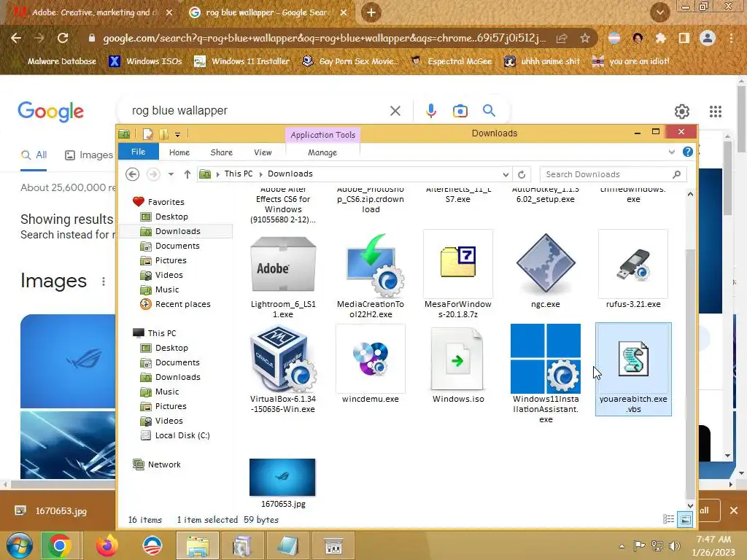Select MediaCreationTool22H2.exe file icon
This screenshot has width=747, height=560.
(x=375, y=264)
